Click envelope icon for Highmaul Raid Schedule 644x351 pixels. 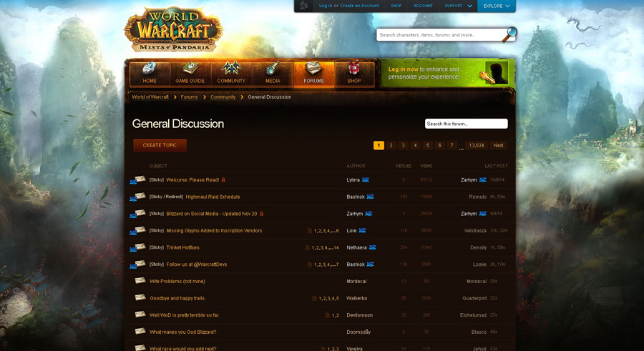pyautogui.click(x=140, y=196)
